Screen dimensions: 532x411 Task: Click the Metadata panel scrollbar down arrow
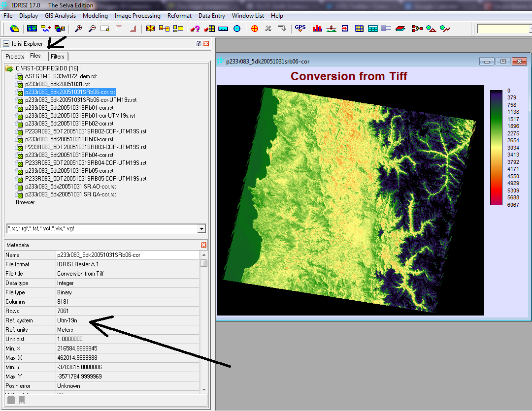click(204, 389)
